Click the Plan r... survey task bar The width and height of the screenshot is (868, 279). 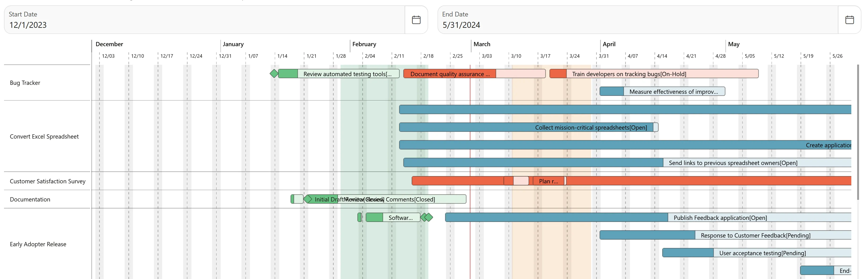548,181
